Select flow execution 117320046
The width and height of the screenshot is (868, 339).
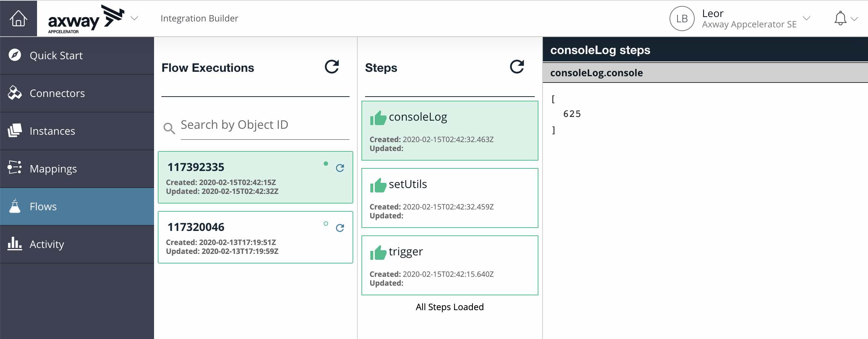click(256, 237)
